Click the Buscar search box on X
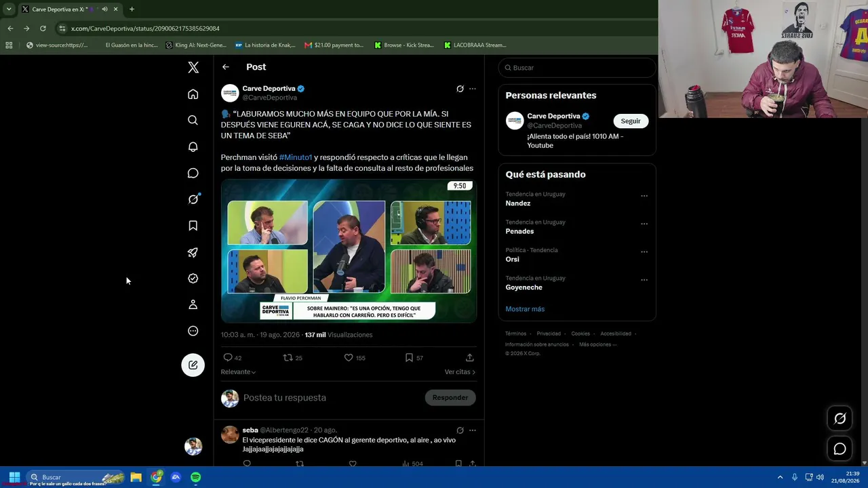The image size is (868, 488). tap(577, 68)
